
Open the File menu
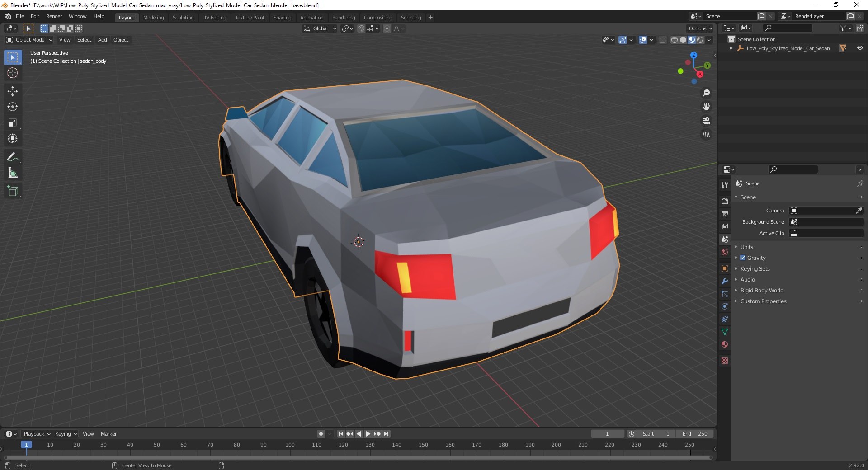pos(20,16)
